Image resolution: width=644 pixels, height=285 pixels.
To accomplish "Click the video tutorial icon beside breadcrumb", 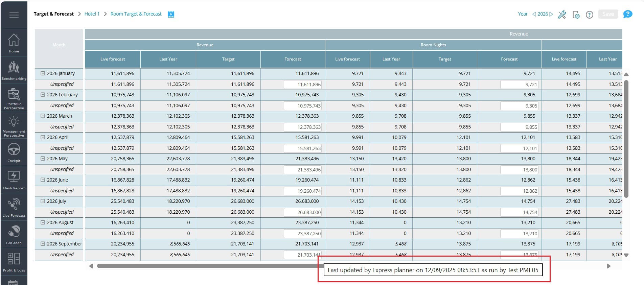I will pos(171,14).
